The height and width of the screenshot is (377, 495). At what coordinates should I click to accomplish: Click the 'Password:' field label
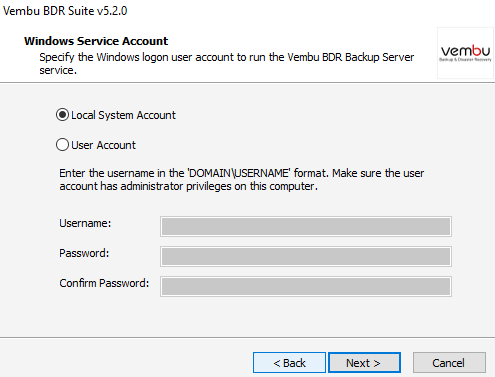(x=84, y=253)
